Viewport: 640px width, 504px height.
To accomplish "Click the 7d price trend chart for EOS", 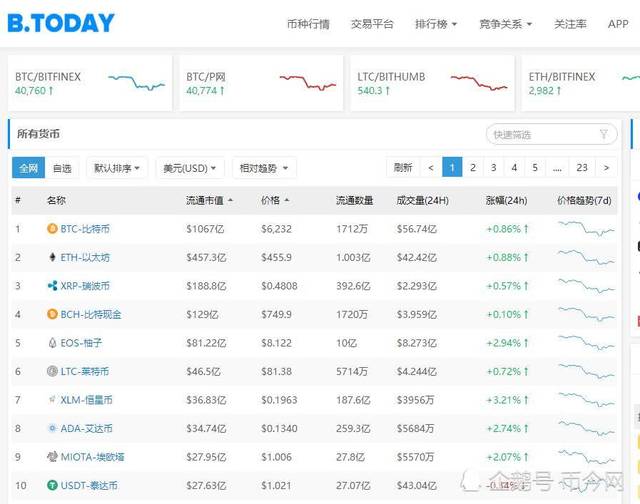I will pyautogui.click(x=586, y=343).
